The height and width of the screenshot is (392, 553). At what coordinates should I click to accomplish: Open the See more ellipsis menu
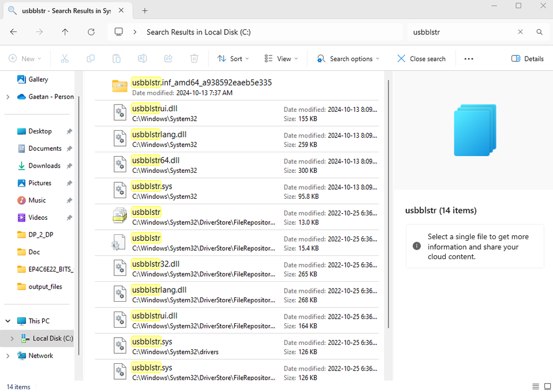pos(469,59)
